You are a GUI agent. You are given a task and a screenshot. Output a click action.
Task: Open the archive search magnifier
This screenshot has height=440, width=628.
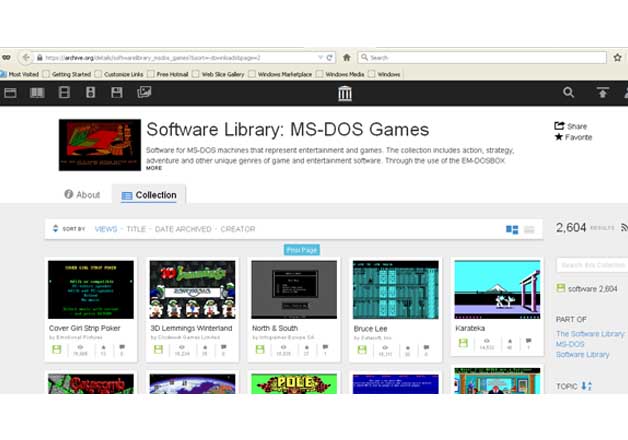568,92
